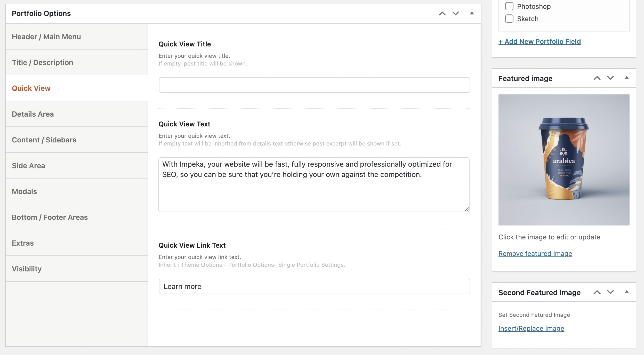Grab the Quick View Text resize handle
The width and height of the screenshot is (644, 355).
[466, 209]
